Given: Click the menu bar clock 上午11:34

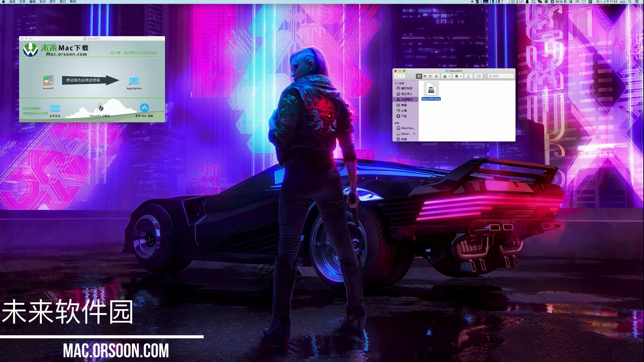Looking at the screenshot, I should (x=607, y=2).
